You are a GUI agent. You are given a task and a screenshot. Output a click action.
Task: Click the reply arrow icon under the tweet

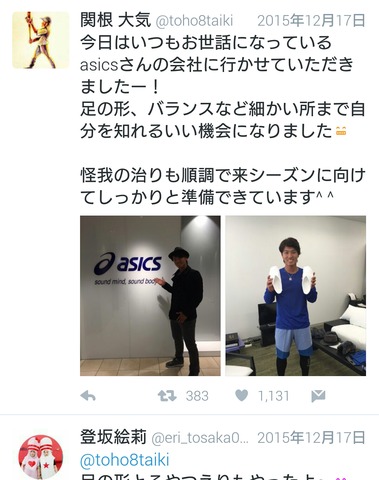[88, 396]
